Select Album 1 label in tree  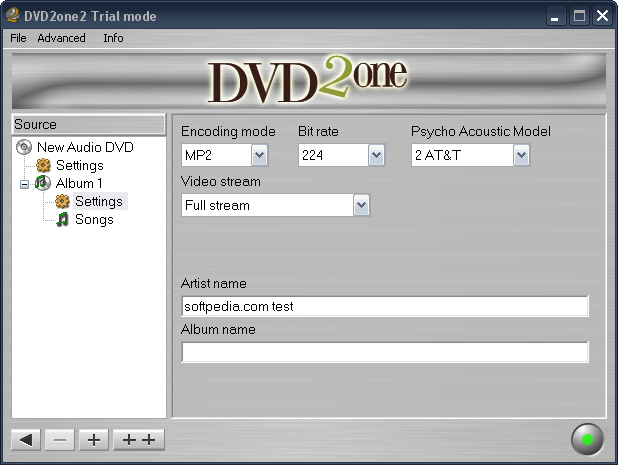[79, 183]
